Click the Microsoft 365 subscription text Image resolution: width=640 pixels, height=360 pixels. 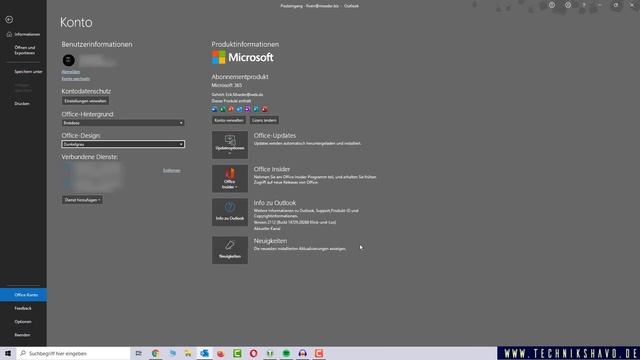(227, 85)
